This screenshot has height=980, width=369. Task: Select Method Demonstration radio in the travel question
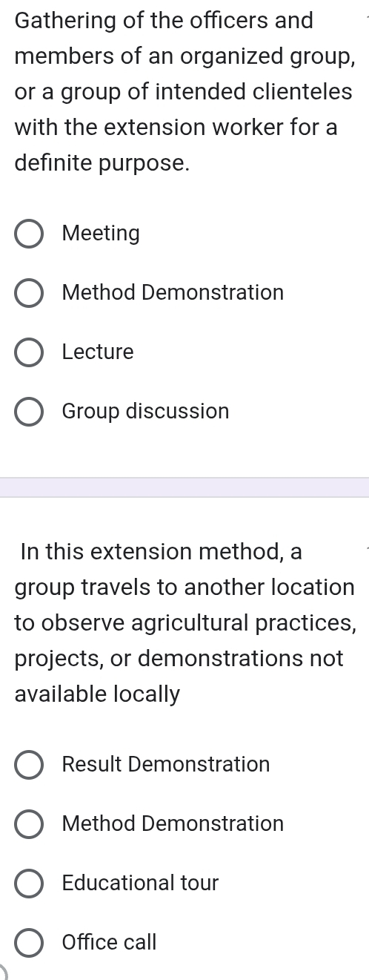click(x=30, y=824)
